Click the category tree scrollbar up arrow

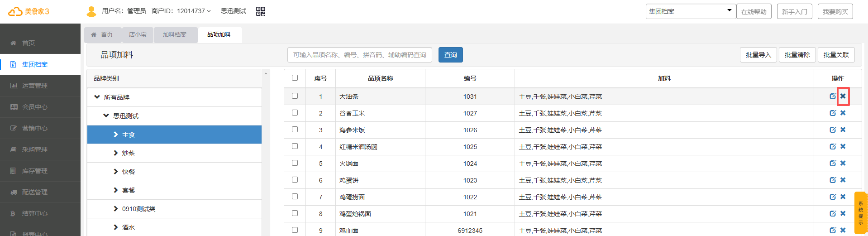tap(266, 73)
